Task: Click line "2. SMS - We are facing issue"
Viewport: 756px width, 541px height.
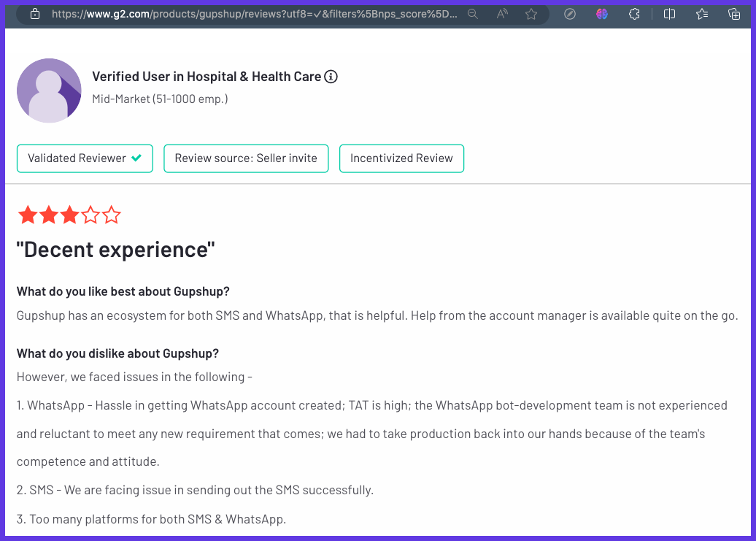Action: click(x=195, y=491)
